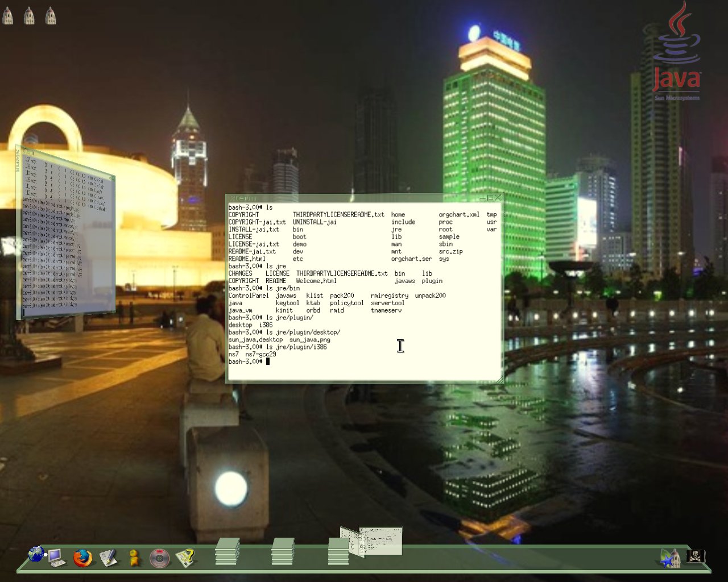
Task: Open the globe icon in the taskbar
Action: (36, 554)
